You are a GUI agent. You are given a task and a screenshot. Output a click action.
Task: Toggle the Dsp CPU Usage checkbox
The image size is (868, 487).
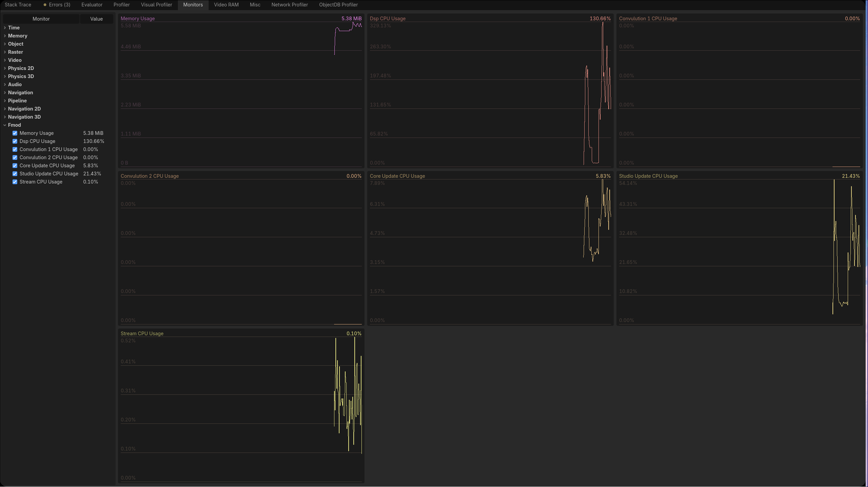pos(15,141)
